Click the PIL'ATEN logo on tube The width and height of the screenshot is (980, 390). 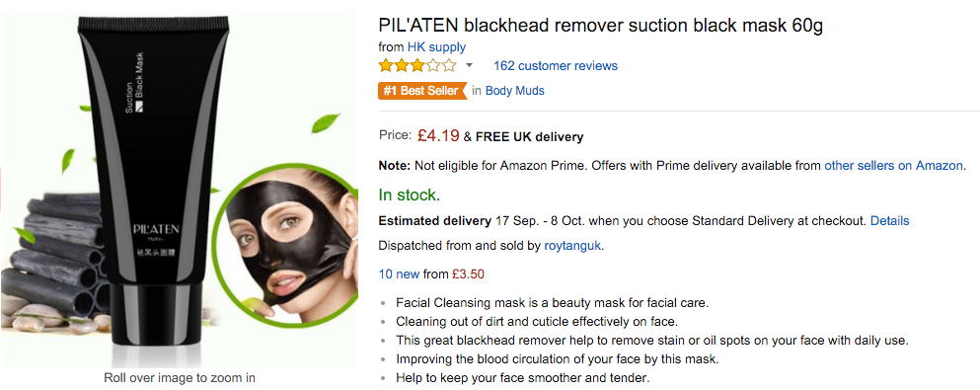[156, 229]
